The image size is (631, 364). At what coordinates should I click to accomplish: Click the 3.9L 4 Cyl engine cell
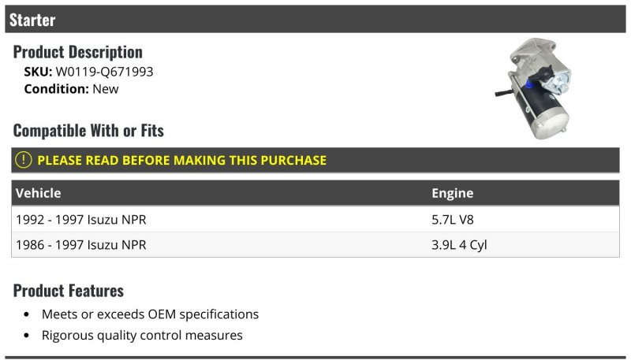(459, 245)
